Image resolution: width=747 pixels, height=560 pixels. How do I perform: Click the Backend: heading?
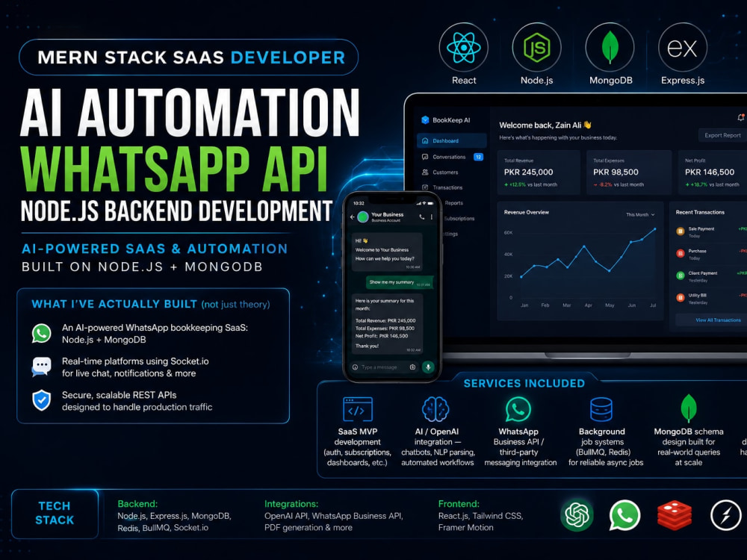[137, 504]
